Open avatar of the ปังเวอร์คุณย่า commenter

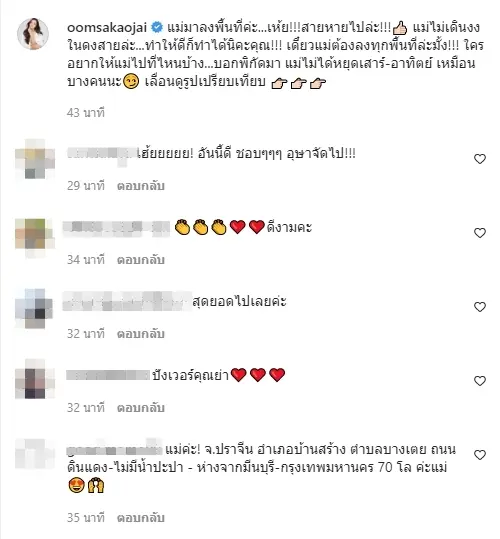click(x=34, y=379)
